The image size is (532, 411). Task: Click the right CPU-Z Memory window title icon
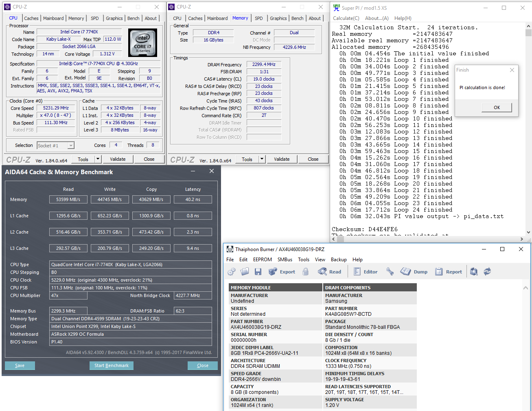pos(171,7)
